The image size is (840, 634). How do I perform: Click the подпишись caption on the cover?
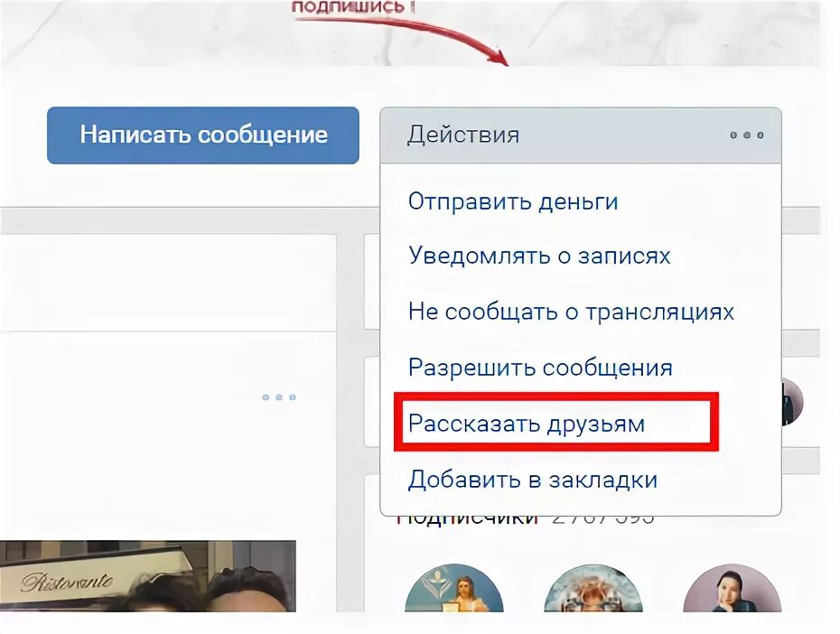click(x=353, y=7)
